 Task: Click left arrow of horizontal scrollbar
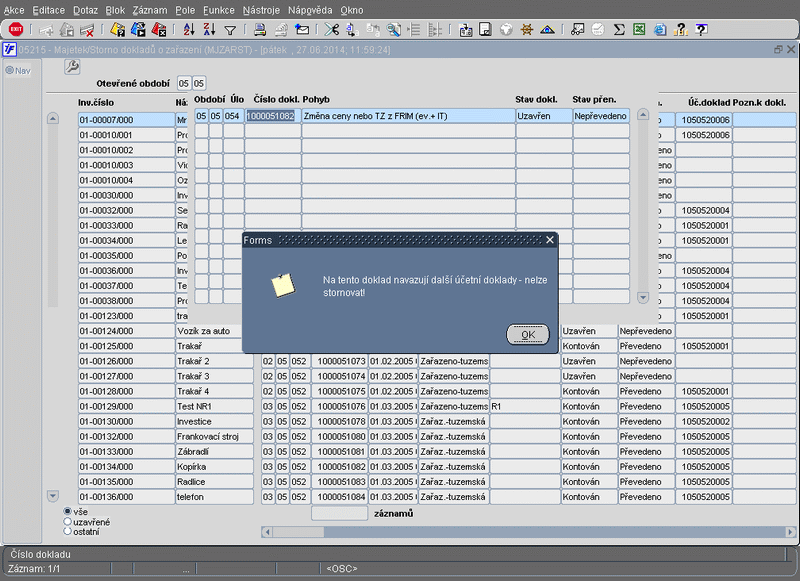click(266, 532)
